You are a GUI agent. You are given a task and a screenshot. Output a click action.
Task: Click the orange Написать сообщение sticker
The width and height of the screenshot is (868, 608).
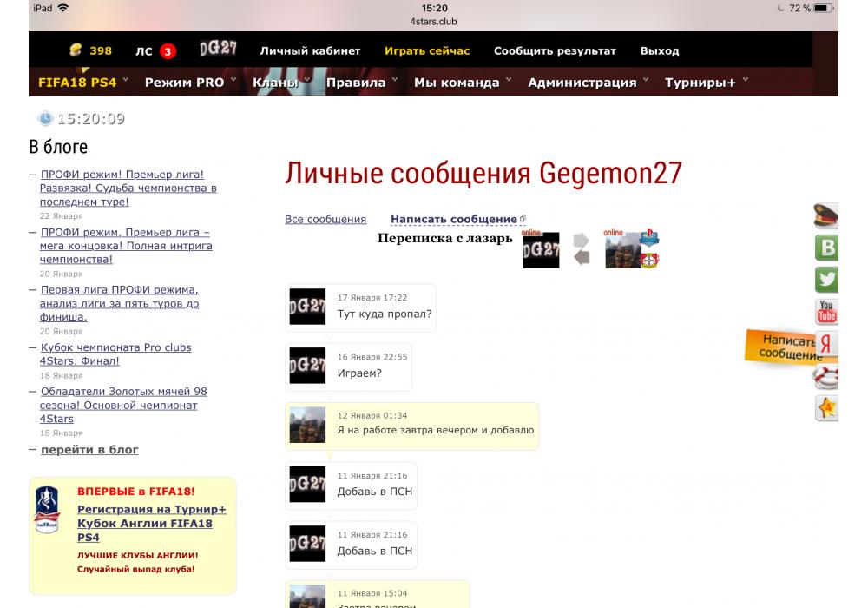point(782,347)
